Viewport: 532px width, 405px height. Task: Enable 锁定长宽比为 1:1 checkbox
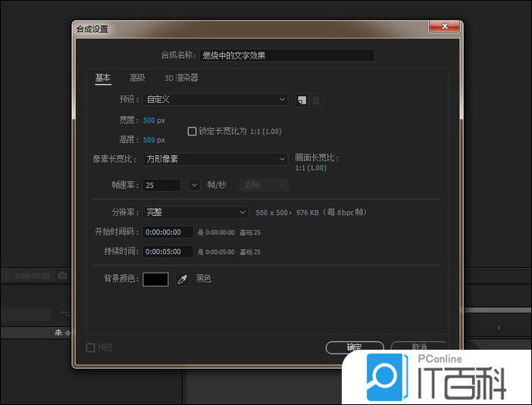click(x=192, y=131)
